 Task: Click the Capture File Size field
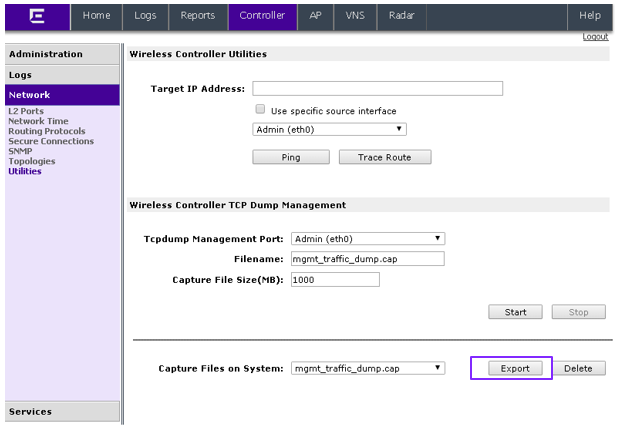click(x=335, y=280)
